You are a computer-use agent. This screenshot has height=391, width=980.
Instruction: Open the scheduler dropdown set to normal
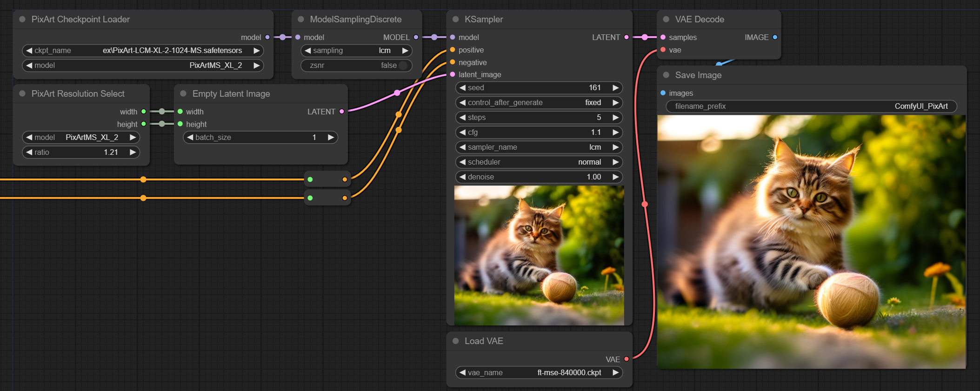pos(539,162)
